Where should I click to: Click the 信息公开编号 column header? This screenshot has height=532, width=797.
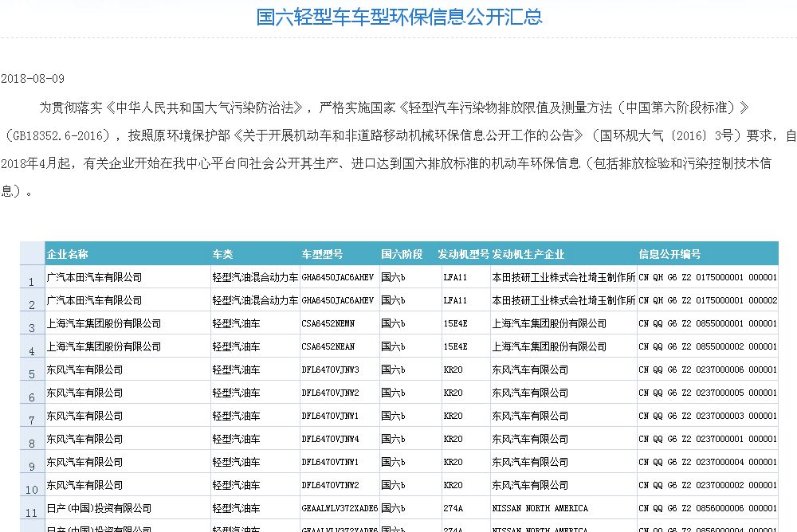point(670,254)
